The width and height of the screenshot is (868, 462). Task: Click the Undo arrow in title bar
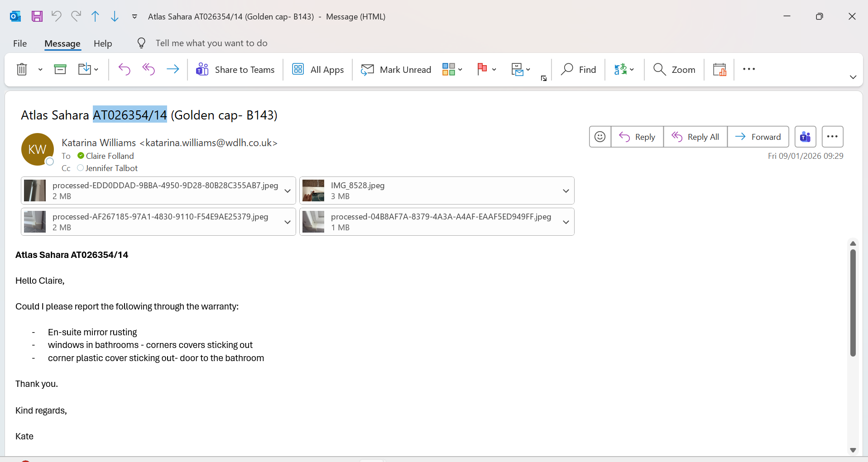pyautogui.click(x=56, y=17)
